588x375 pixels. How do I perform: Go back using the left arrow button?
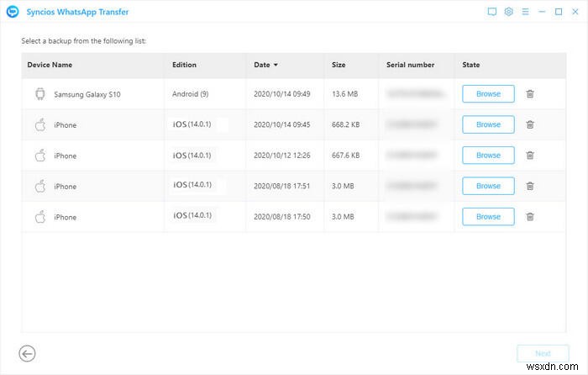[x=28, y=354]
